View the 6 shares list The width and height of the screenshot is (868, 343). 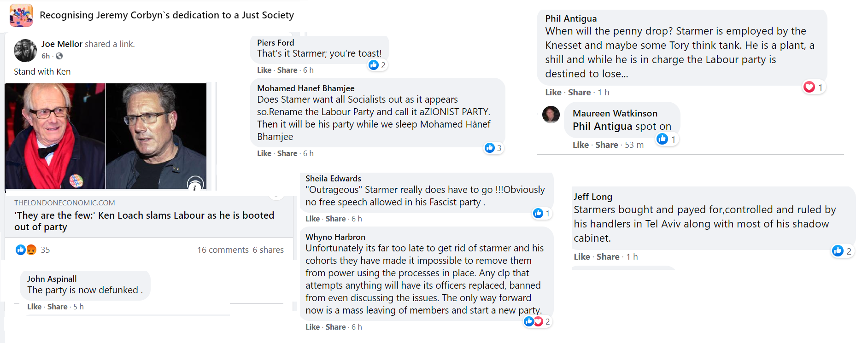pyautogui.click(x=268, y=250)
